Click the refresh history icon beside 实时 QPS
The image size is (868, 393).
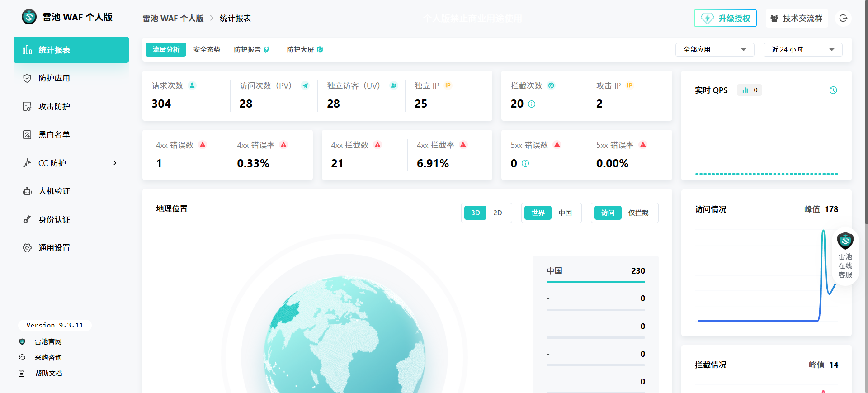pos(833,90)
